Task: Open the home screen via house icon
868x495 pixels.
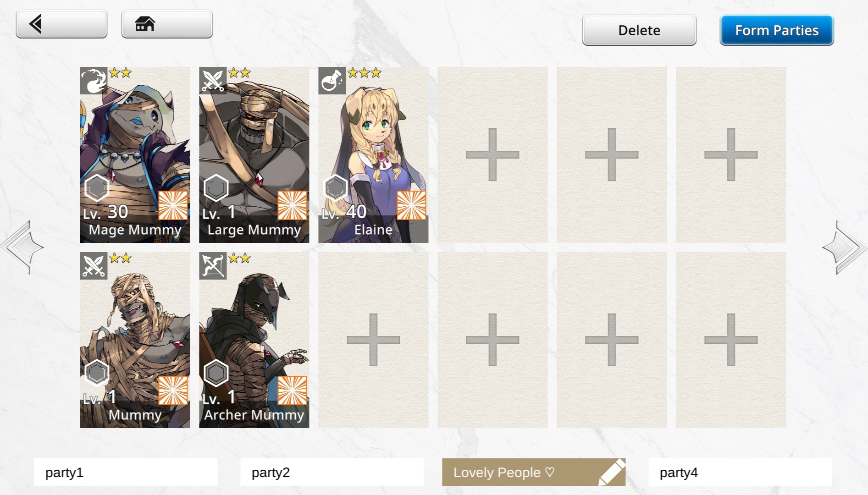Action: pos(167,24)
